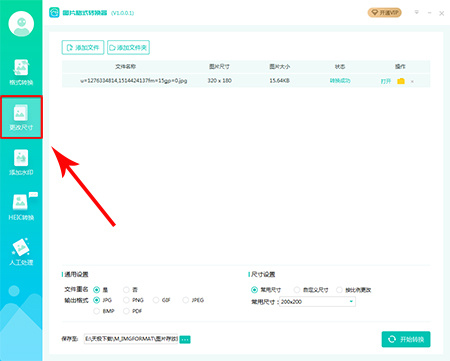The height and width of the screenshot is (361, 450).
Task: Choose JPG output format
Action: [96, 300]
